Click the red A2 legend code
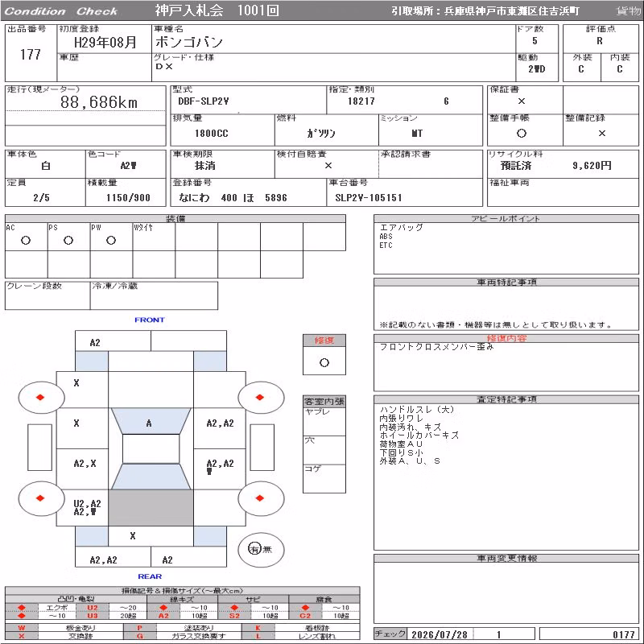Image resolution: width=644 pixels, height=644 pixels. 163,615
